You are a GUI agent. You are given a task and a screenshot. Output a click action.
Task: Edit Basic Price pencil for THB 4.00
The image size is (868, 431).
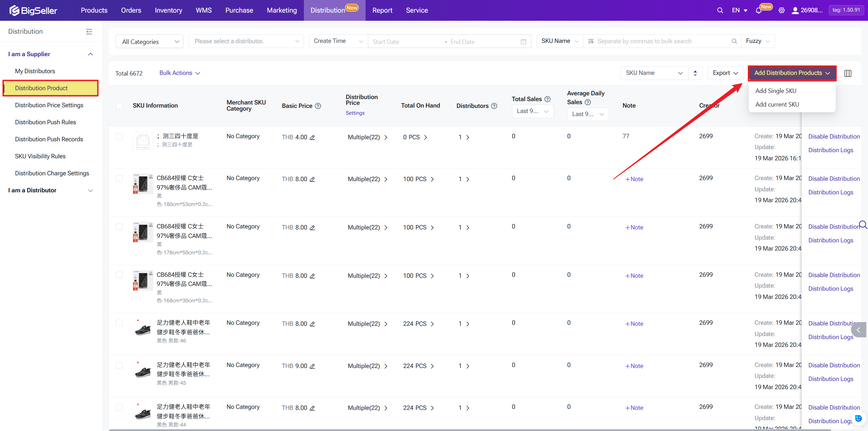312,138
